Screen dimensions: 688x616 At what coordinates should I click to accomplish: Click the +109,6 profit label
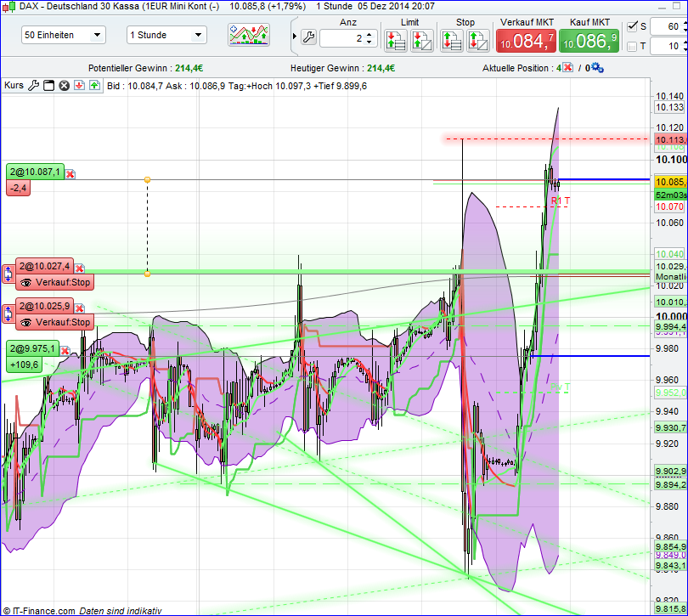[x=24, y=365]
